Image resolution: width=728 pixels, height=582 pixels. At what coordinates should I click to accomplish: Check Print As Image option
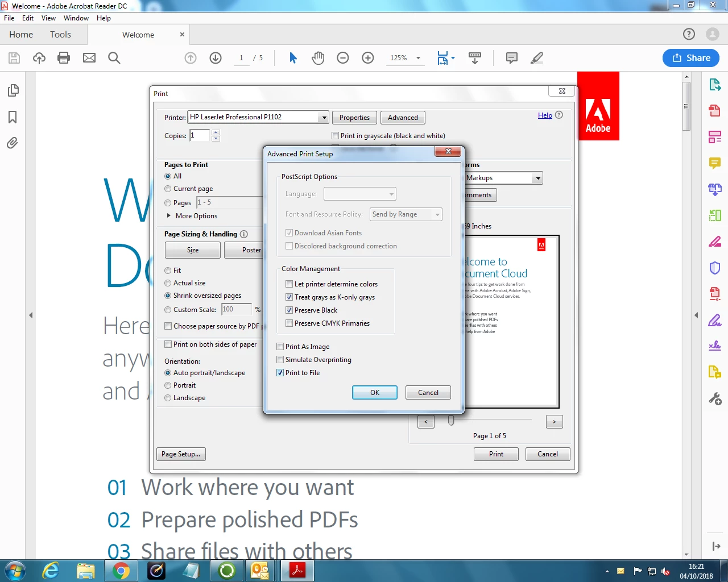pos(280,347)
